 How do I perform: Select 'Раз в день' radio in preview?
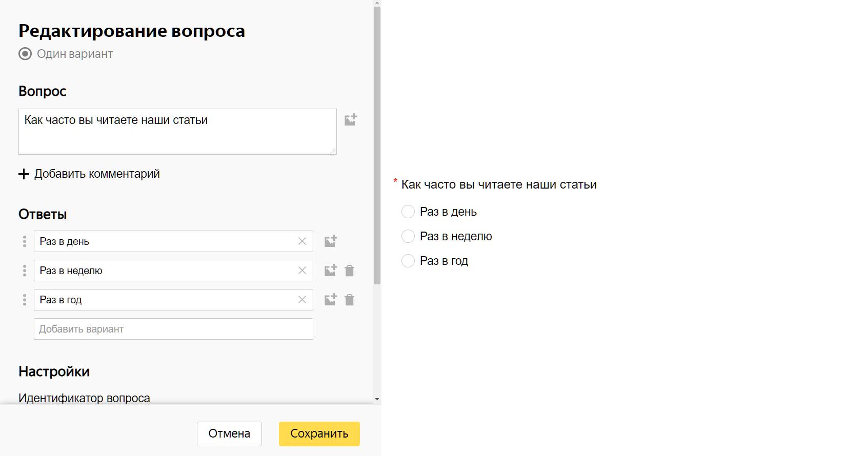tap(408, 212)
